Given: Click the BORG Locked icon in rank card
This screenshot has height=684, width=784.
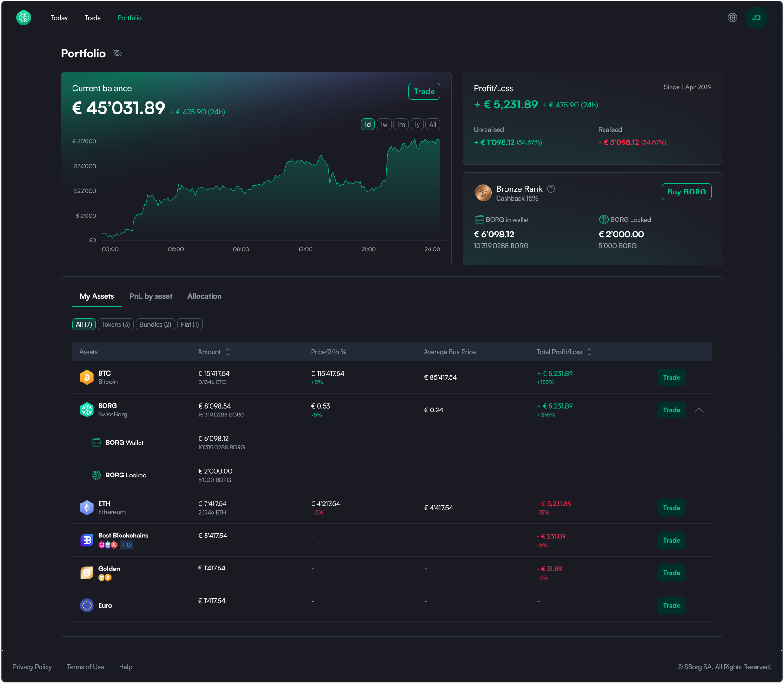Looking at the screenshot, I should click(604, 220).
